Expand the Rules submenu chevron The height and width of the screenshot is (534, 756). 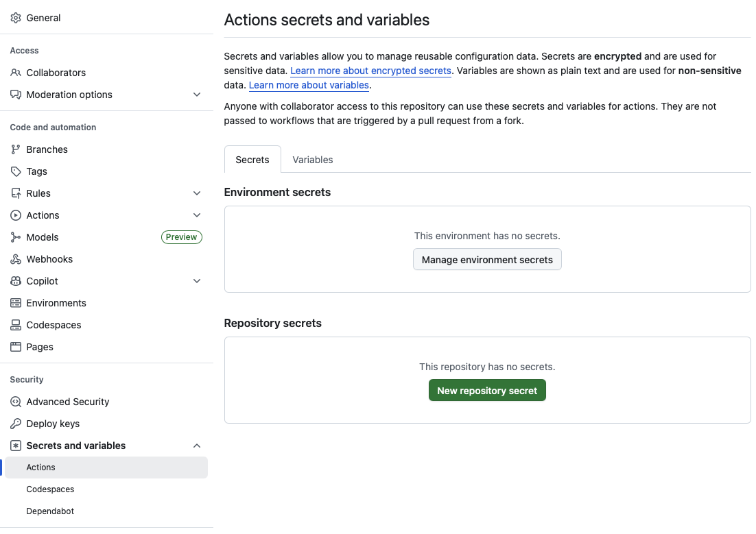(x=197, y=193)
